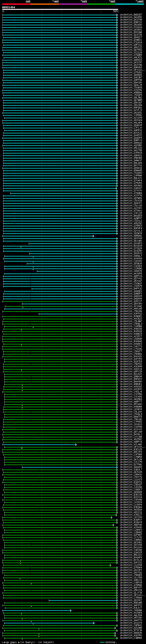Click the alignment bar for UniRef100_A9LRZ1
The image size is (146, 644).
tap(61, 58)
